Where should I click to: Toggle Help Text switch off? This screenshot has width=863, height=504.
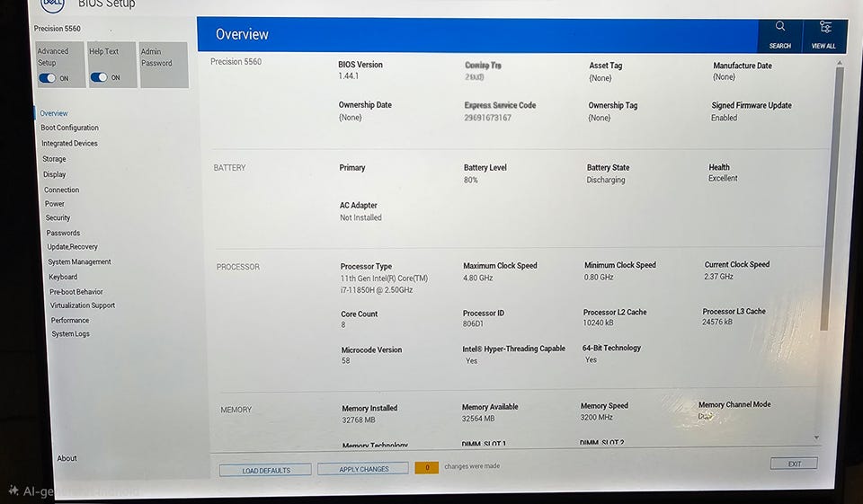click(99, 77)
